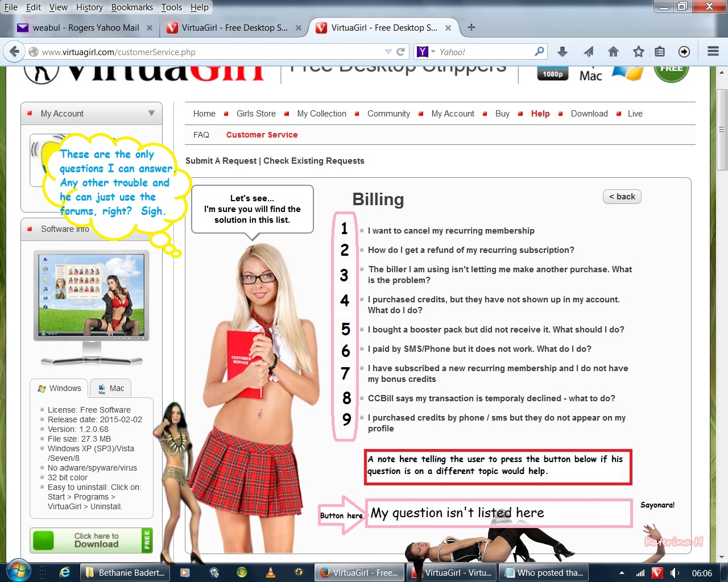Expand the My Account sidebar dropdown arrow
The image size is (728, 582).
tap(151, 113)
